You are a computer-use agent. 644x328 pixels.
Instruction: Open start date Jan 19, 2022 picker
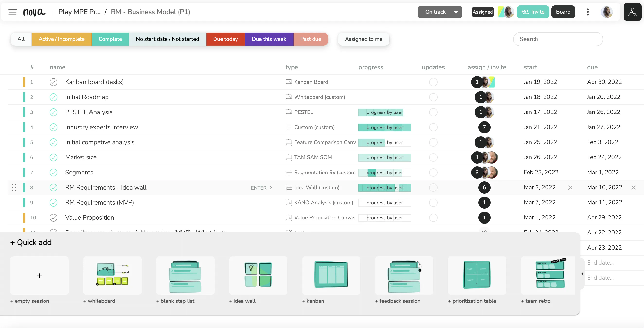pyautogui.click(x=540, y=82)
